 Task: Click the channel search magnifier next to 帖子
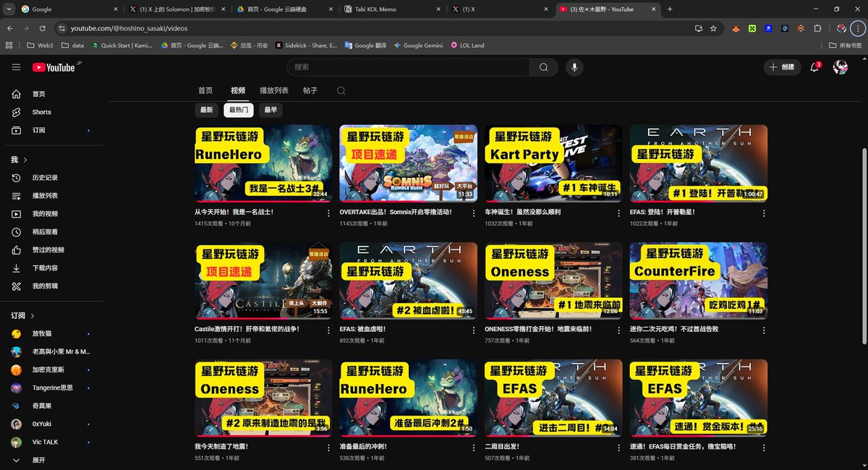pyautogui.click(x=341, y=91)
